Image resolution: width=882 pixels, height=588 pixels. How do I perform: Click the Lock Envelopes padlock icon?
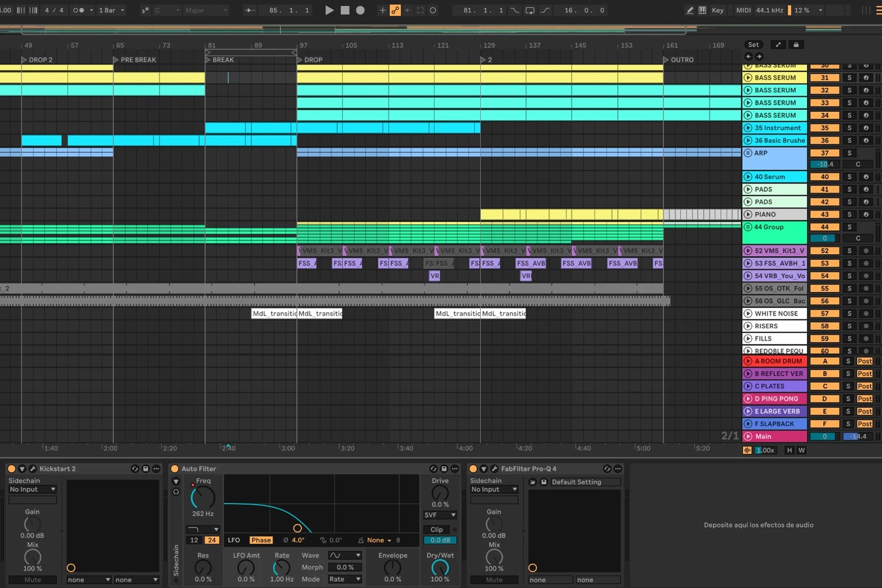(796, 45)
